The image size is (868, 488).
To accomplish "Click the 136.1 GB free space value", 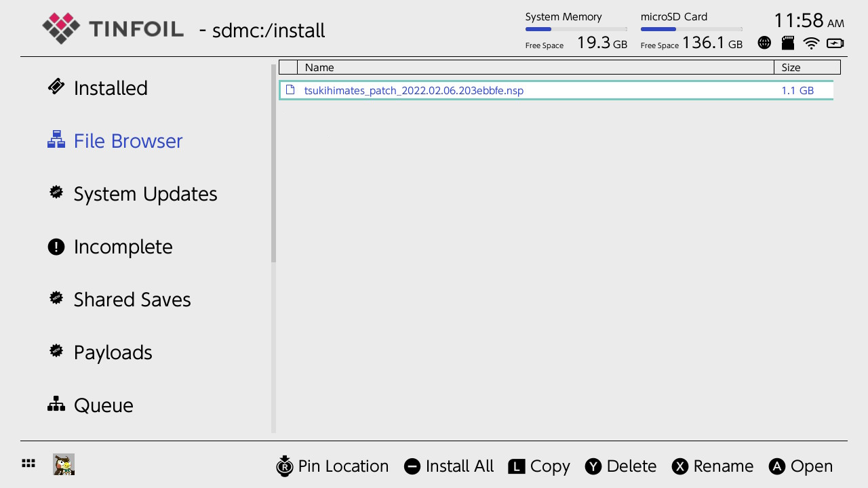I will [712, 43].
